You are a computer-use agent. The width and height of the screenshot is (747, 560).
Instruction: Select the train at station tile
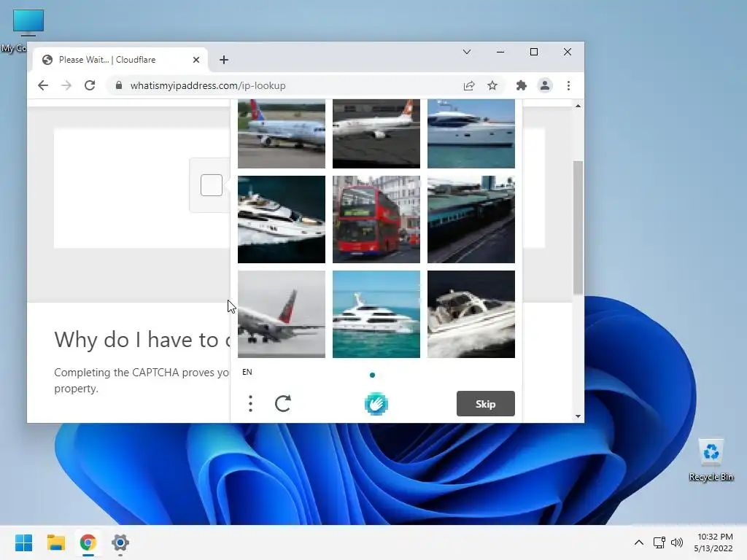pos(471,219)
